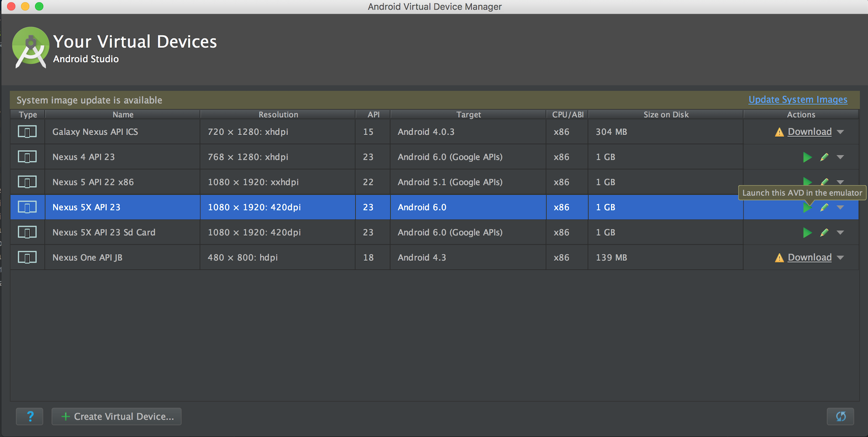Expand actions menu for Nexus 4 API 23
The image size is (868, 437).
coord(841,157)
